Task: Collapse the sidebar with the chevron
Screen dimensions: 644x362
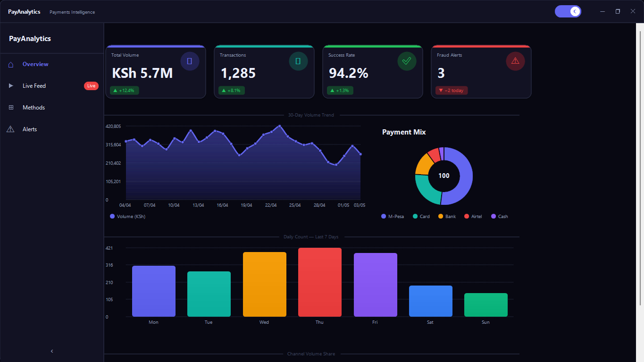Action: 52,351
